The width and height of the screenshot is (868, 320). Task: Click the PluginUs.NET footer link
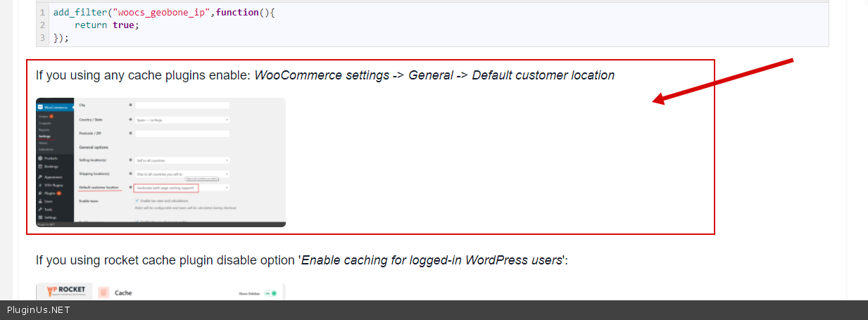(39, 310)
